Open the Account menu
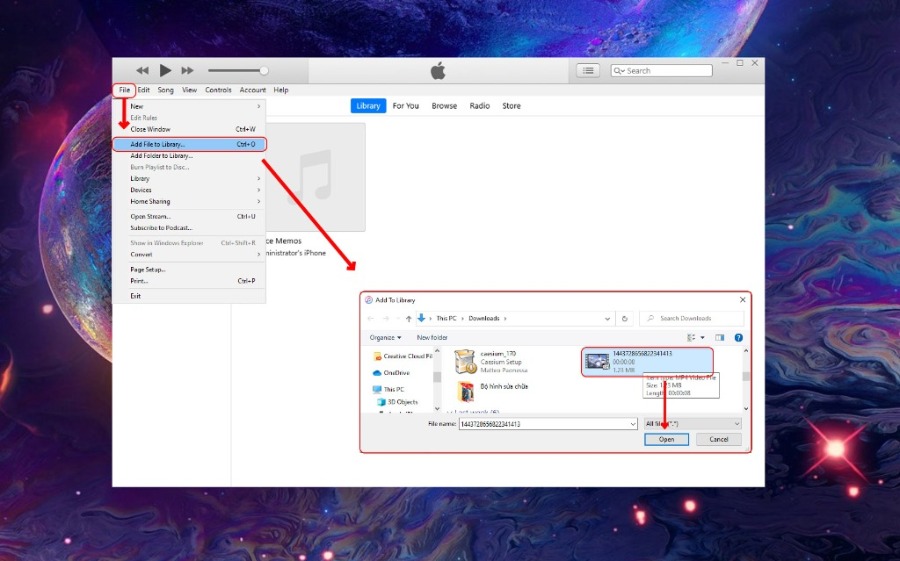900x561 pixels. pyautogui.click(x=253, y=90)
